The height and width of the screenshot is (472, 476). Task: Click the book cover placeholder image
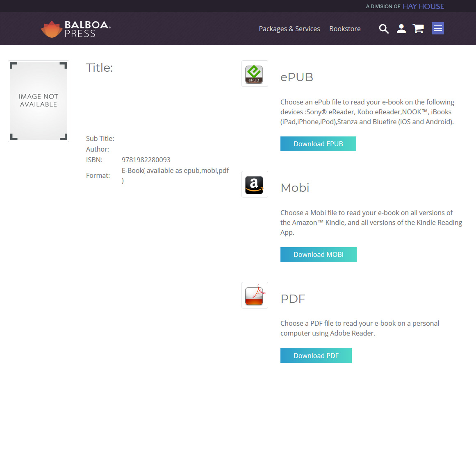click(39, 101)
